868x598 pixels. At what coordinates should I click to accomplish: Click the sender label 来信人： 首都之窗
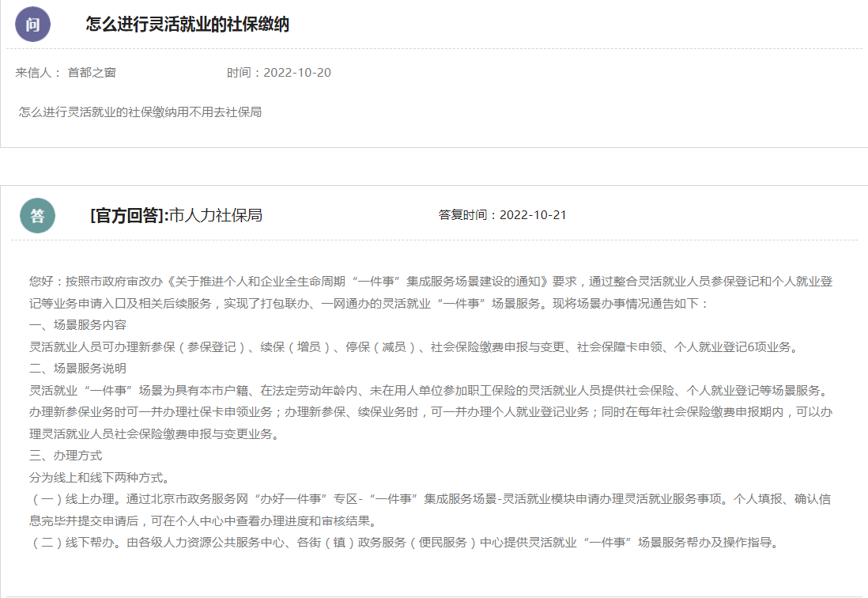click(66, 73)
